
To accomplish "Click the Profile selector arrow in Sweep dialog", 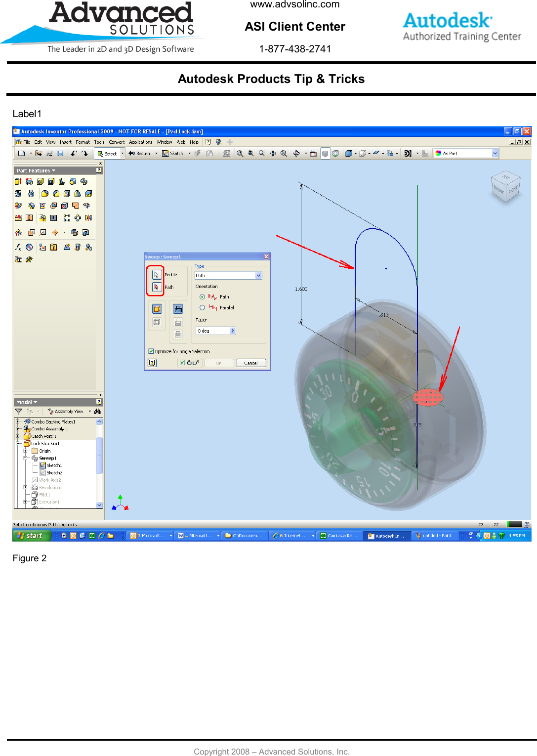I will click(x=157, y=274).
